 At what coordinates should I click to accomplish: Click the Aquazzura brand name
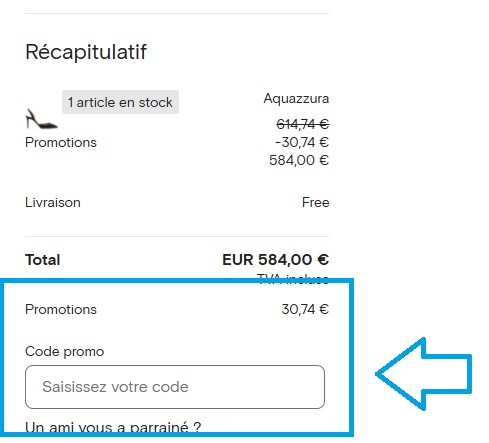coord(296,98)
